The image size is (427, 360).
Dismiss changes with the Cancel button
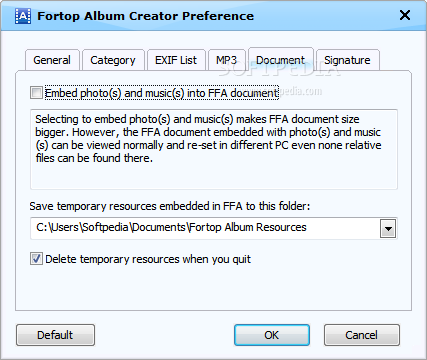[362, 335]
